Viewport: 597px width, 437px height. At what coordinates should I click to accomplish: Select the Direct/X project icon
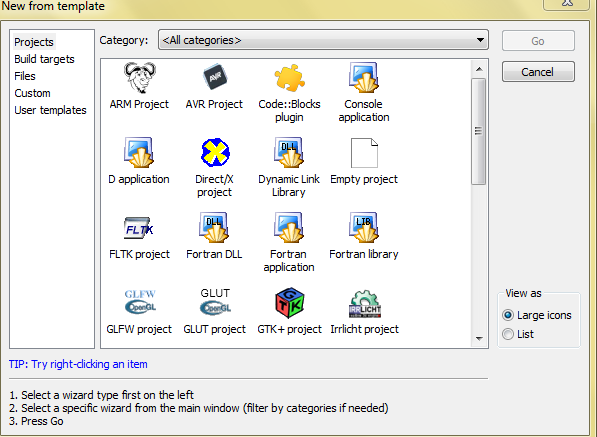tap(215, 153)
